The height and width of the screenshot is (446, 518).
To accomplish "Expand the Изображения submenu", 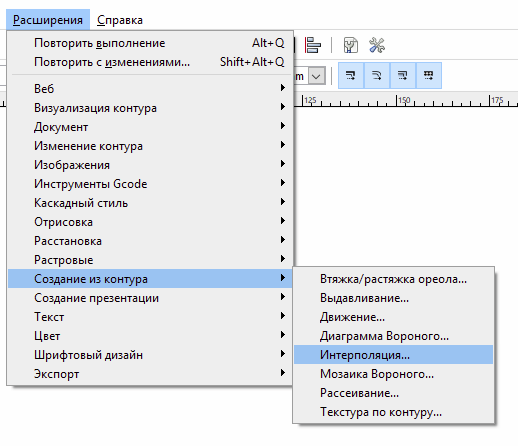I will pos(150,165).
